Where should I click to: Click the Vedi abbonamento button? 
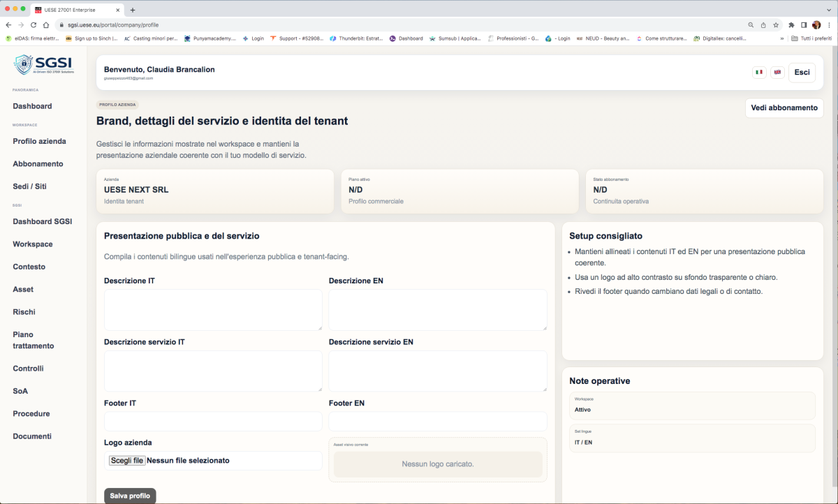784,108
